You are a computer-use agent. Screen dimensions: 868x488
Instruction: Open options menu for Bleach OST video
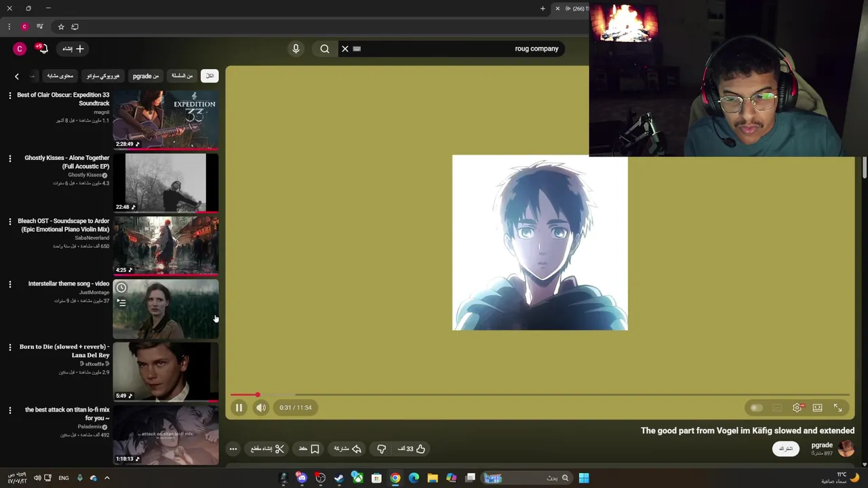(9, 222)
